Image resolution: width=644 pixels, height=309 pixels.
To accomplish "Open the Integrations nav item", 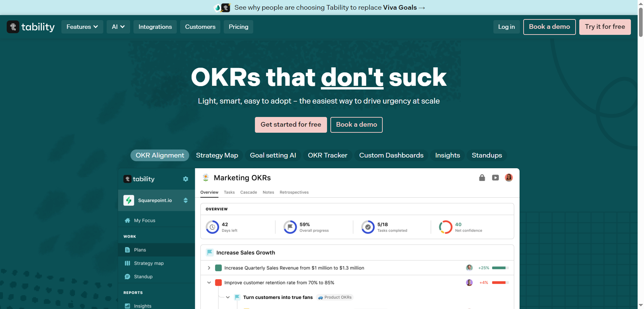I will click(x=155, y=27).
